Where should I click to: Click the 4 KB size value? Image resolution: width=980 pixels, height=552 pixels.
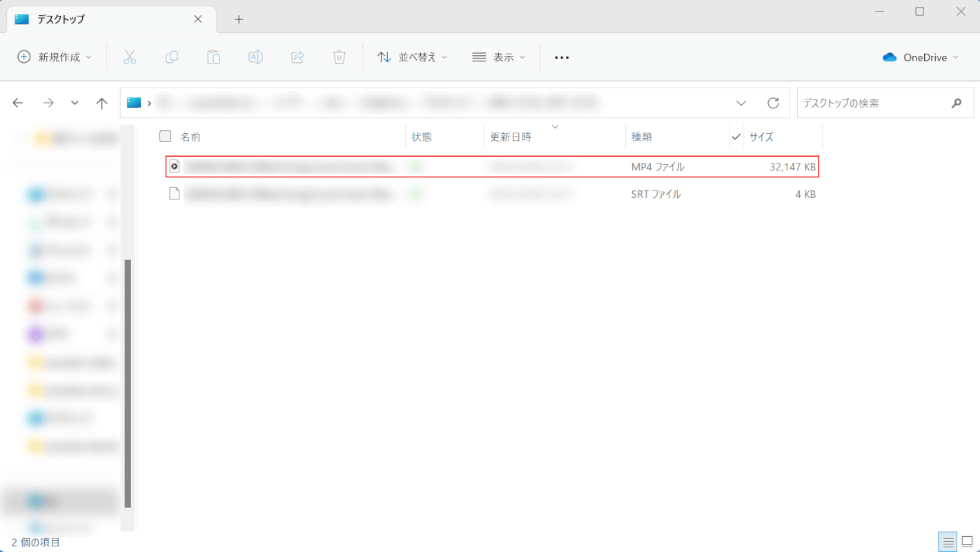[805, 195]
